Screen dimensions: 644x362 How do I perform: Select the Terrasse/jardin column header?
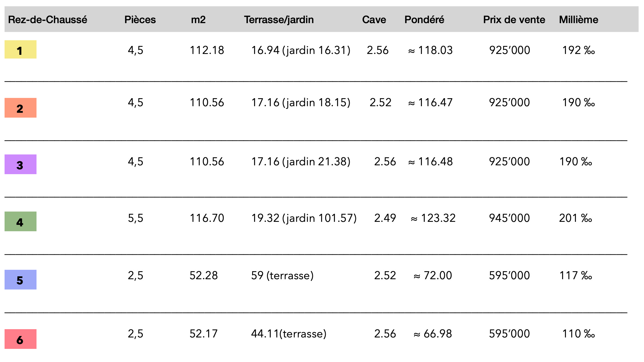[x=279, y=19]
